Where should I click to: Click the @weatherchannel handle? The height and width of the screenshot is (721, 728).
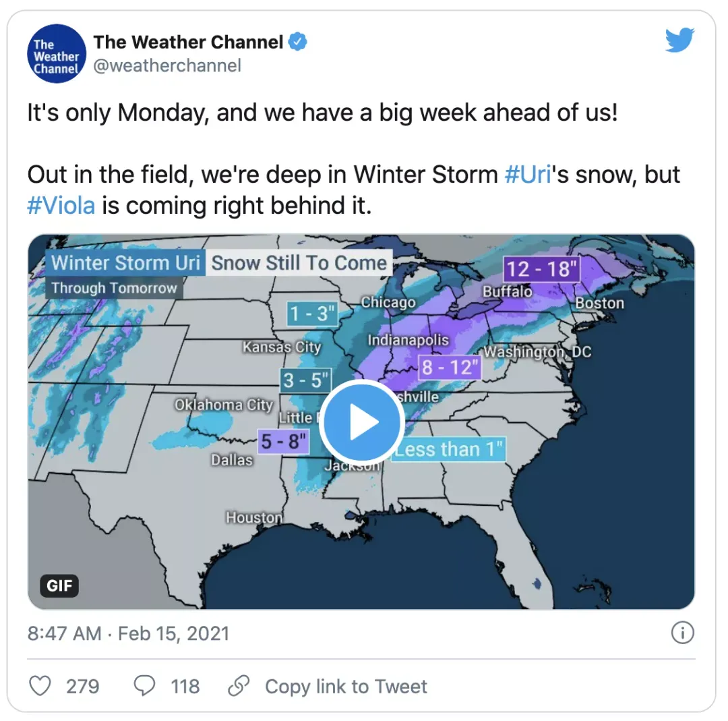[167, 65]
